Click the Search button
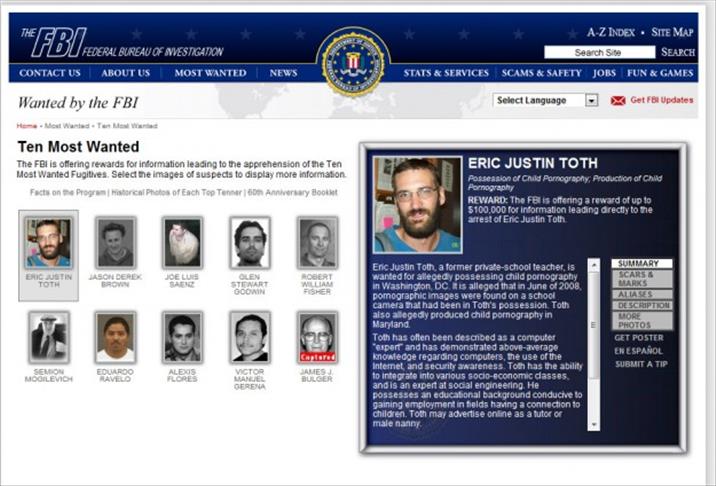This screenshot has width=716, height=486. pos(678,52)
